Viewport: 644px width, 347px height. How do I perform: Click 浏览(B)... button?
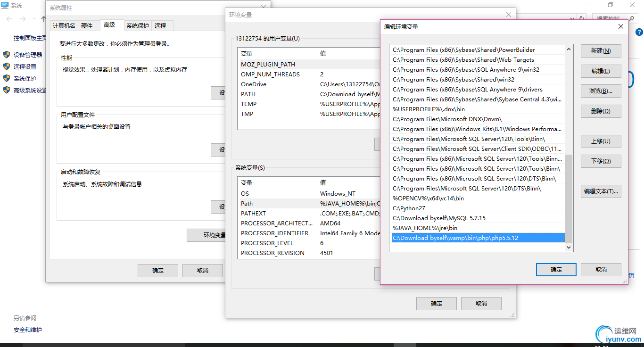click(x=601, y=91)
